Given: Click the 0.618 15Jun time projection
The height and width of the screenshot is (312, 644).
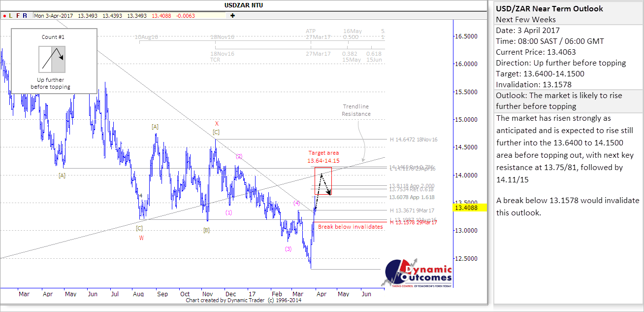Looking at the screenshot, I should [374, 57].
